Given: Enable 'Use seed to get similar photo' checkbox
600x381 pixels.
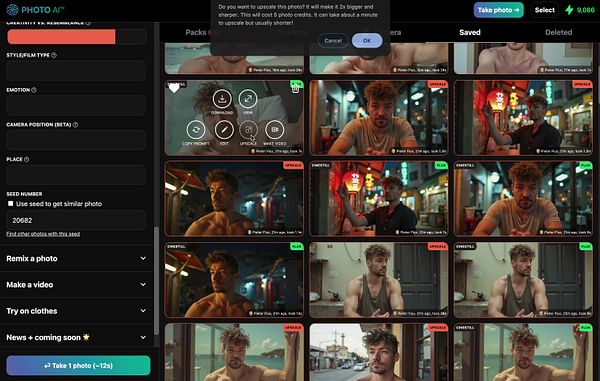Looking at the screenshot, I should tap(11, 204).
